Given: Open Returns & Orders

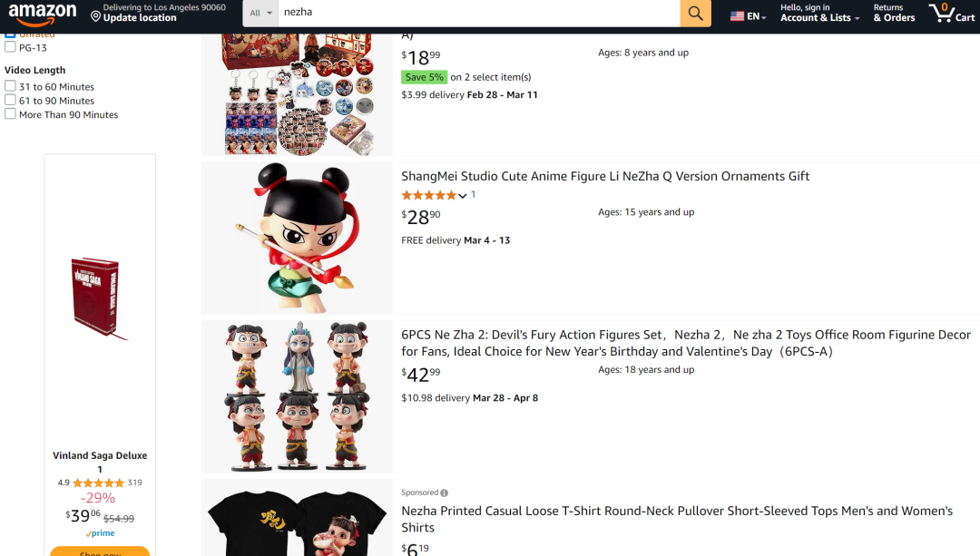Looking at the screenshot, I should 894,13.
